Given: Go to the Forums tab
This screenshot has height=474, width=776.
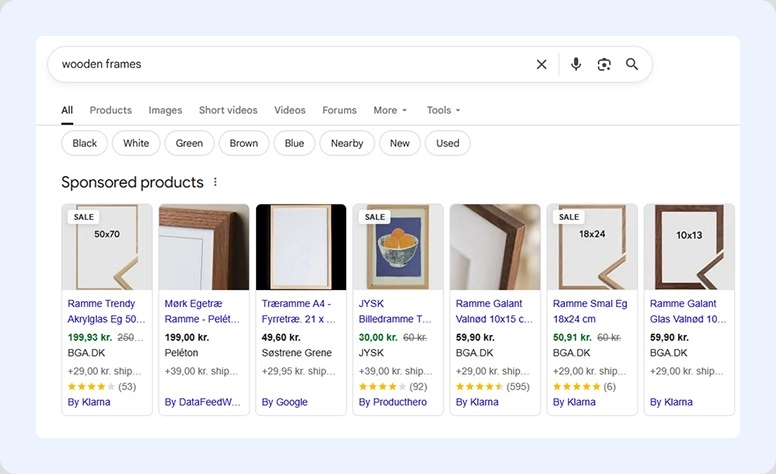Looking at the screenshot, I should 339,110.
